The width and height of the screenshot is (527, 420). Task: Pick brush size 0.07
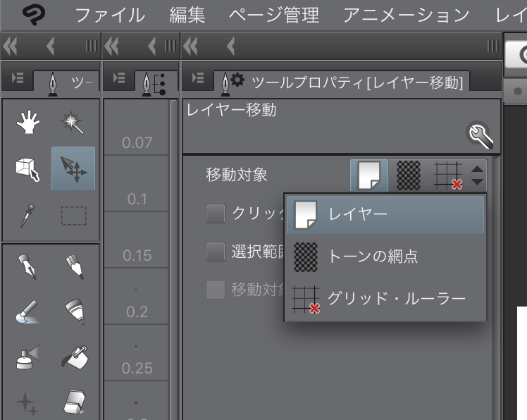pyautogui.click(x=136, y=128)
